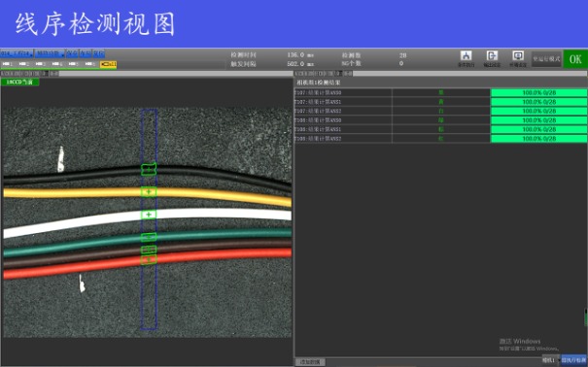
Task: Click the green OK status indicator
Action: point(575,59)
